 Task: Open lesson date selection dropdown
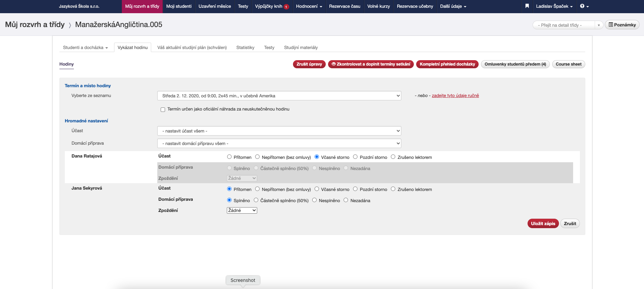pos(279,96)
